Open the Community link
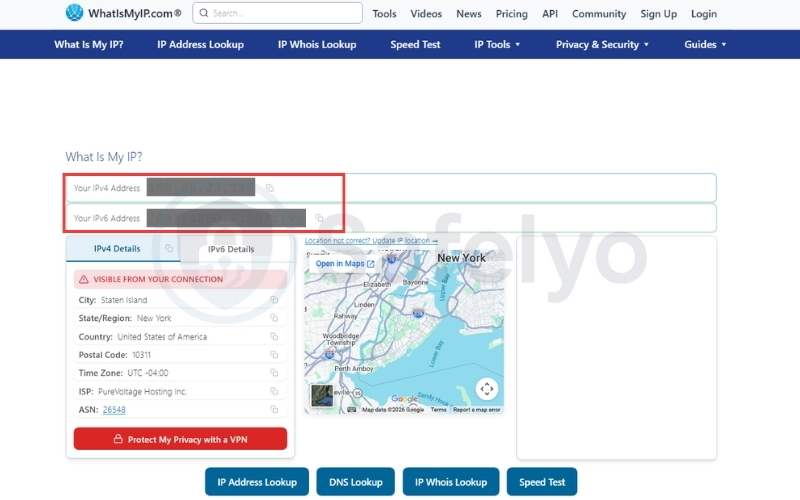The height and width of the screenshot is (500, 800). point(599,14)
